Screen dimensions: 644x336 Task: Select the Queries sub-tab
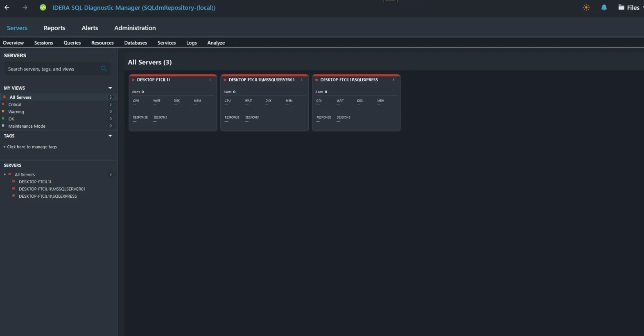[x=72, y=43]
